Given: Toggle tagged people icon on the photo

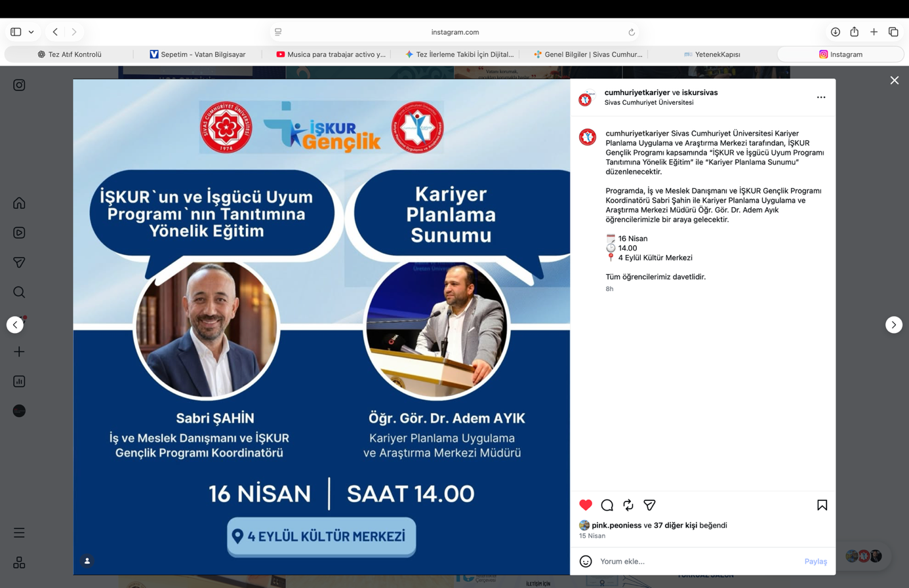Looking at the screenshot, I should click(x=87, y=561).
